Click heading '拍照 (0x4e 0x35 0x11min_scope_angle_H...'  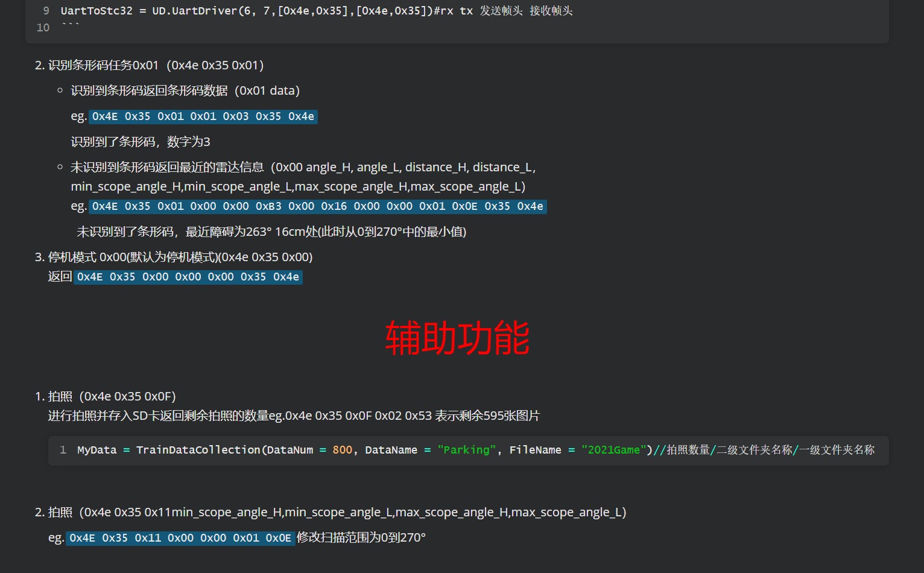(x=337, y=512)
